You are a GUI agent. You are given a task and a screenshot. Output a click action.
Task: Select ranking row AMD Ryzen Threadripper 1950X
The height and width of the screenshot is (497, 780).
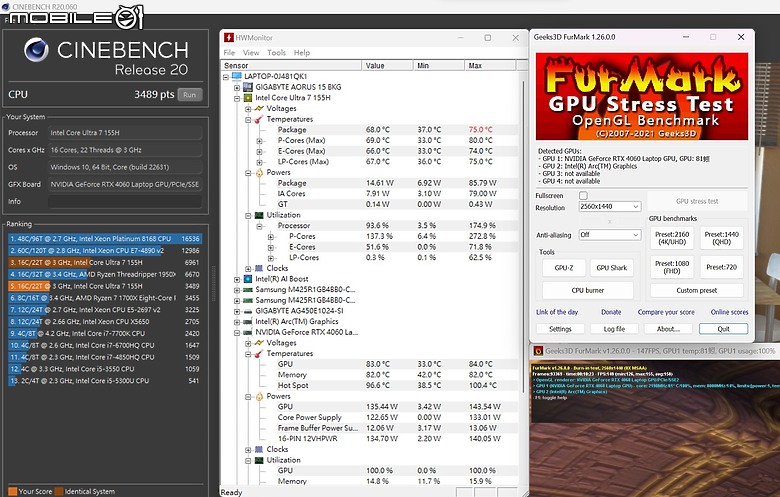click(104, 274)
